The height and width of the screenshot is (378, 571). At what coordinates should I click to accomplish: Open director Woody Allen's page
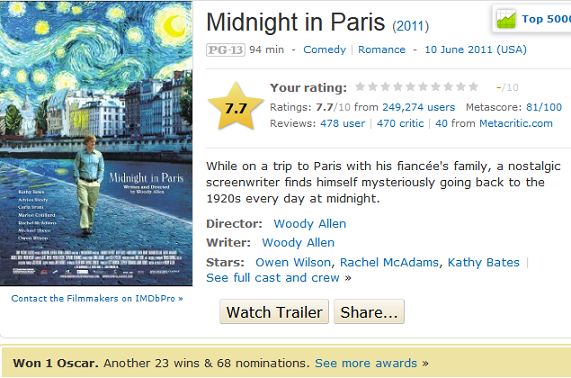(310, 224)
